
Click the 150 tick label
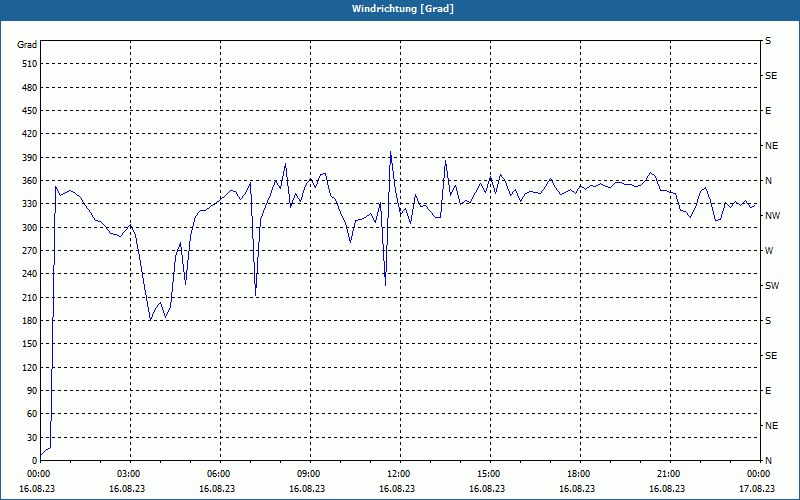30,344
